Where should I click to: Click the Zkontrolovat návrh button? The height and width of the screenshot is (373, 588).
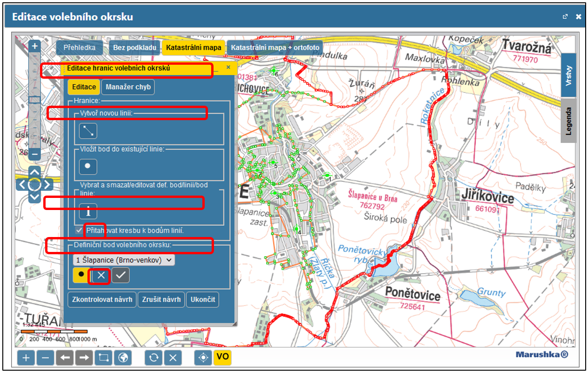[102, 299]
